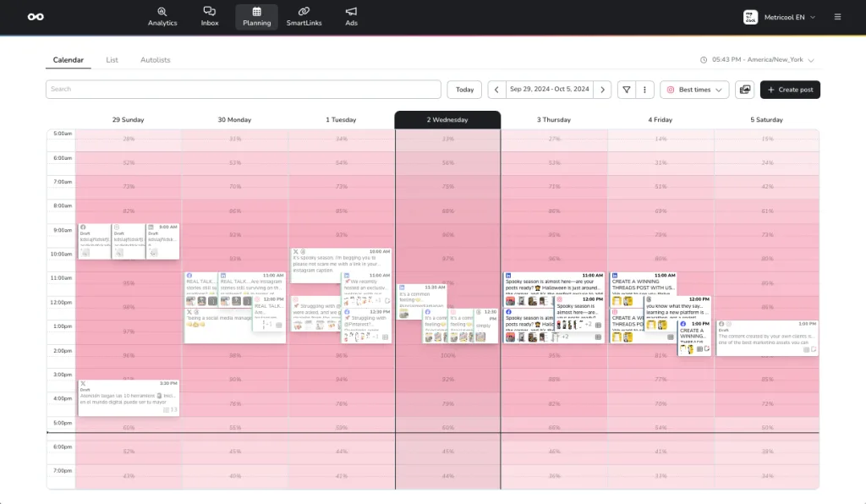The width and height of the screenshot is (866, 504).
Task: Expand the Best times dropdown
Action: 695,90
